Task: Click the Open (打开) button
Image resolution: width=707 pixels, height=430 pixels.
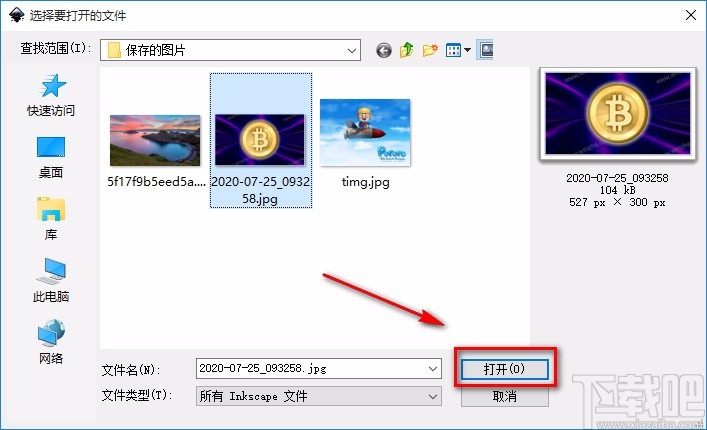Action: click(x=505, y=369)
